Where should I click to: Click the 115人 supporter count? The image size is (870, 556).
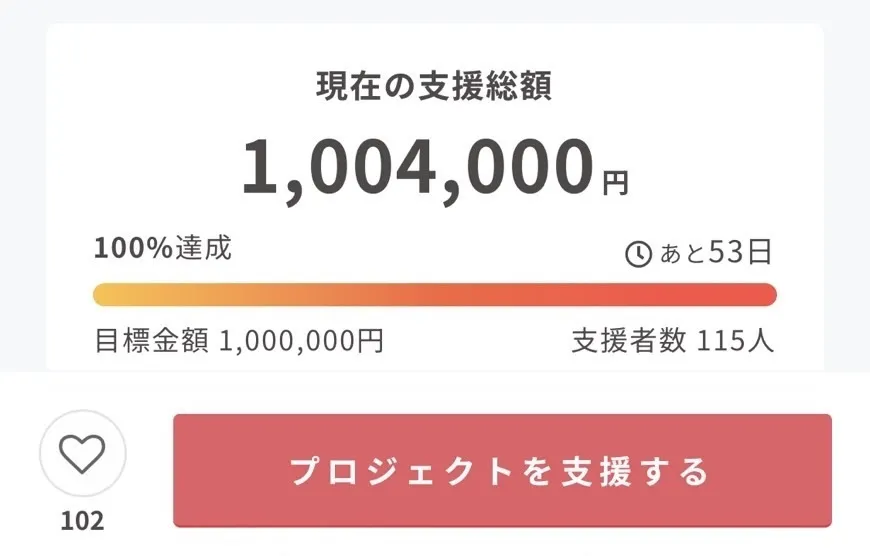(x=735, y=341)
